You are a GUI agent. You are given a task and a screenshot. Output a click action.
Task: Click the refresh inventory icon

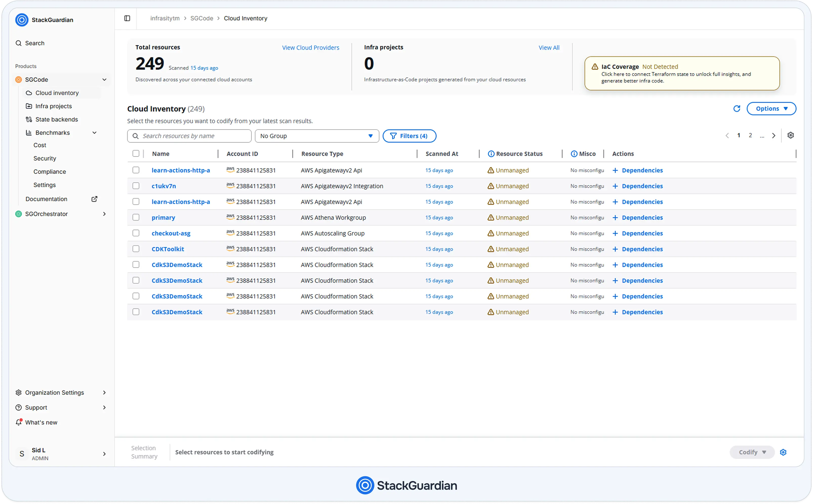coord(737,109)
